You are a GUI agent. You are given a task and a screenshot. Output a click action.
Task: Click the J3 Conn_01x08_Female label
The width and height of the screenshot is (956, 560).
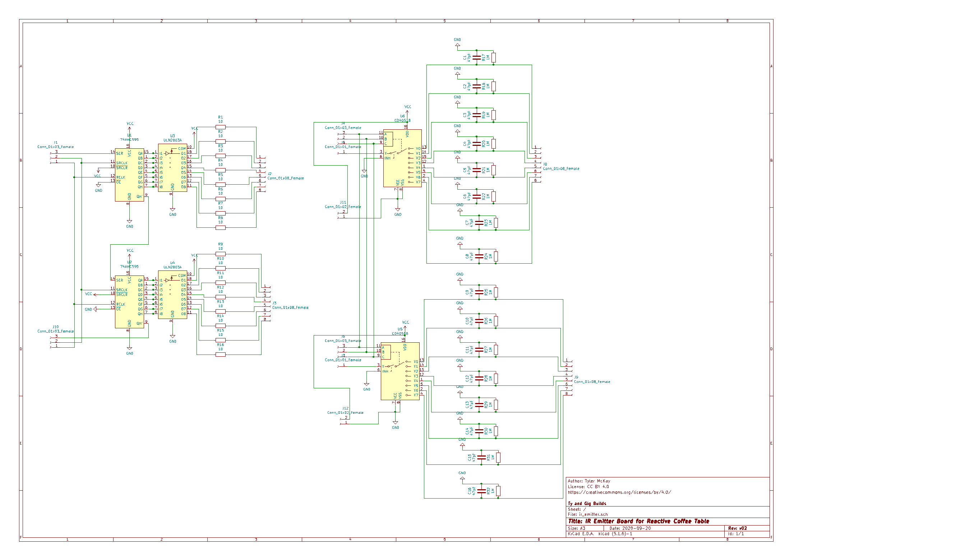click(290, 307)
